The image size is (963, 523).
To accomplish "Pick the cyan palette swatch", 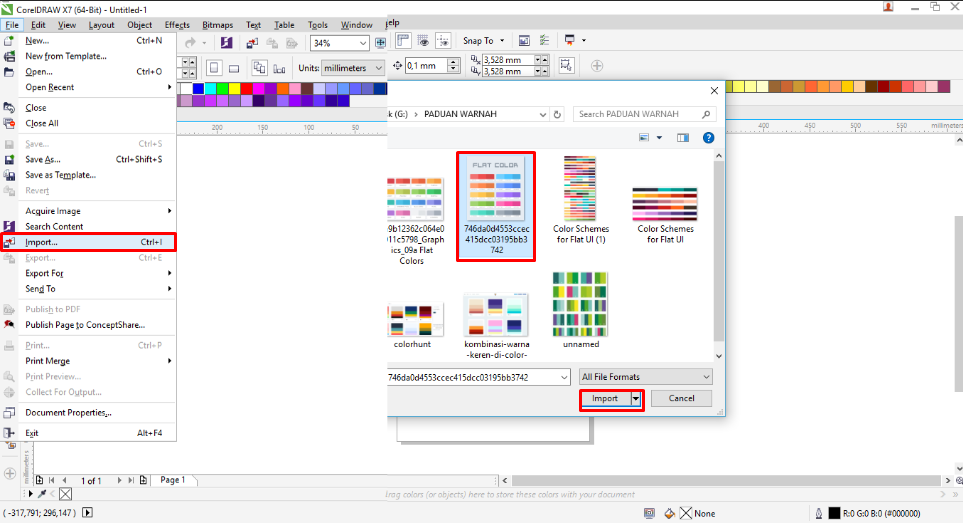I will click(211, 89).
